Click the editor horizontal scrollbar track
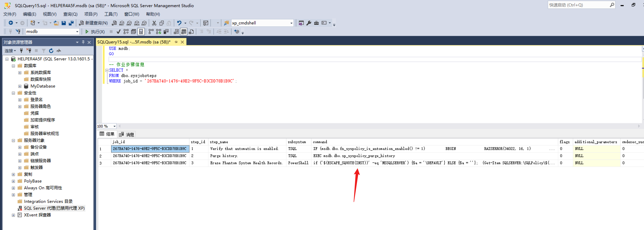 (375, 126)
